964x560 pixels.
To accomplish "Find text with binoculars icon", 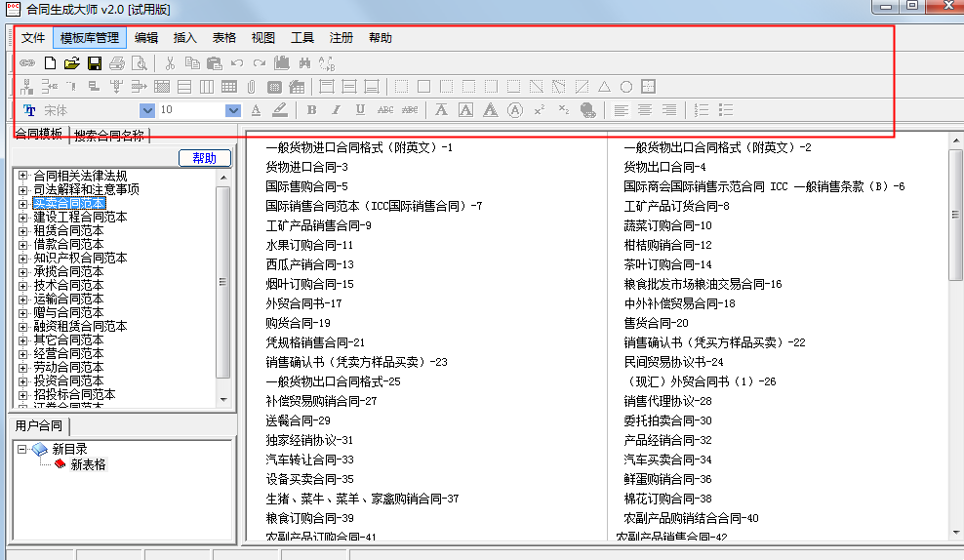I will [x=304, y=62].
